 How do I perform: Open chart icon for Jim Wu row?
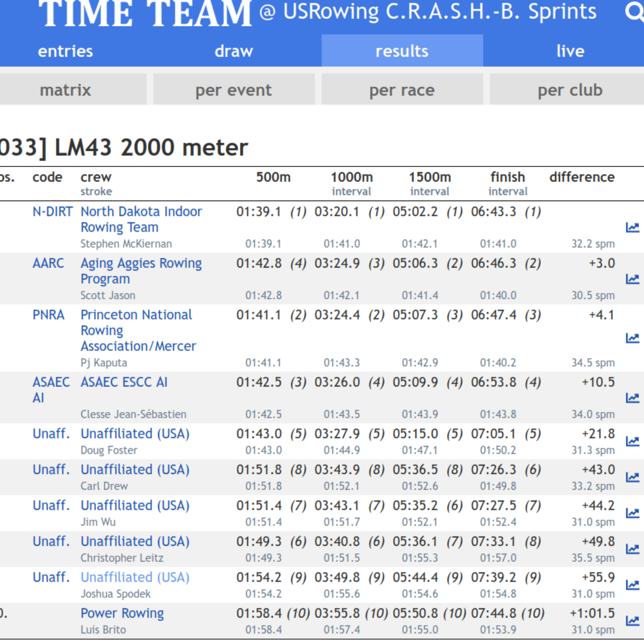coord(632,513)
